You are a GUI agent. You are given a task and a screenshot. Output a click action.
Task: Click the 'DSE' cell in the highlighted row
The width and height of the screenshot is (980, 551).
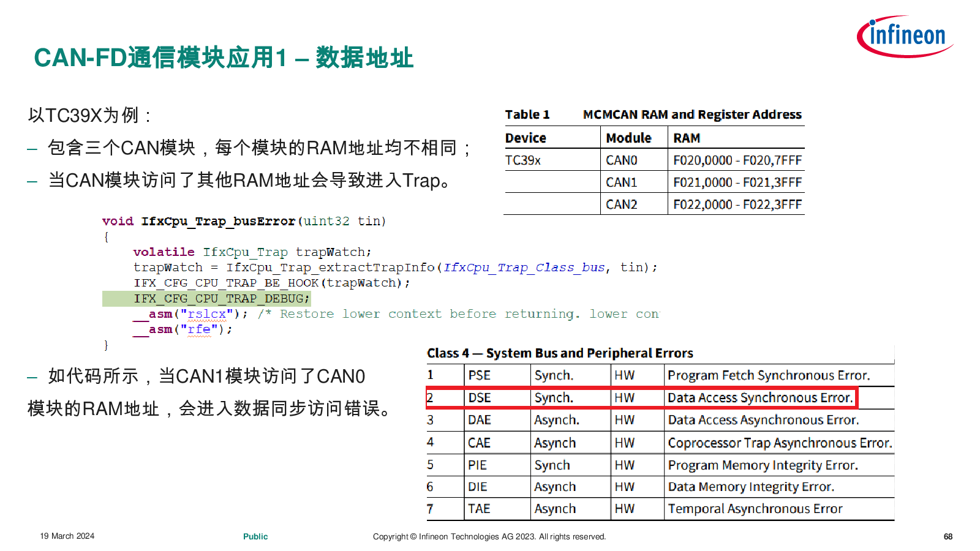(480, 398)
